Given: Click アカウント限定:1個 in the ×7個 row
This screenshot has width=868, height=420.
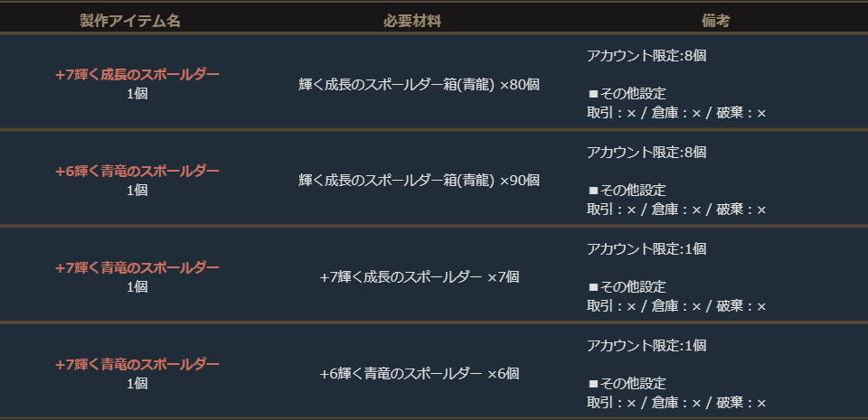Looking at the screenshot, I should point(646,249).
